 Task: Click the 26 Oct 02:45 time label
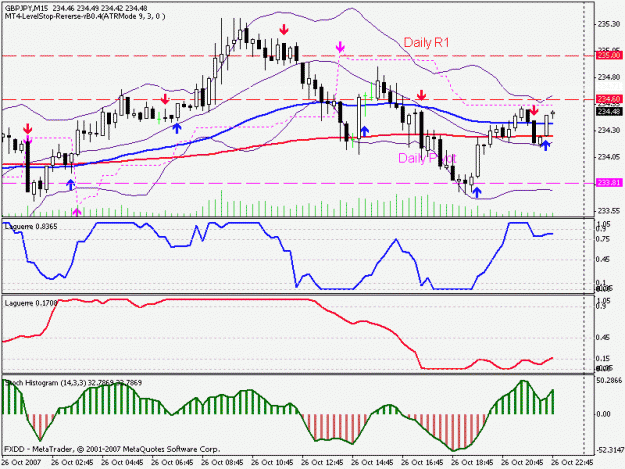73,463
